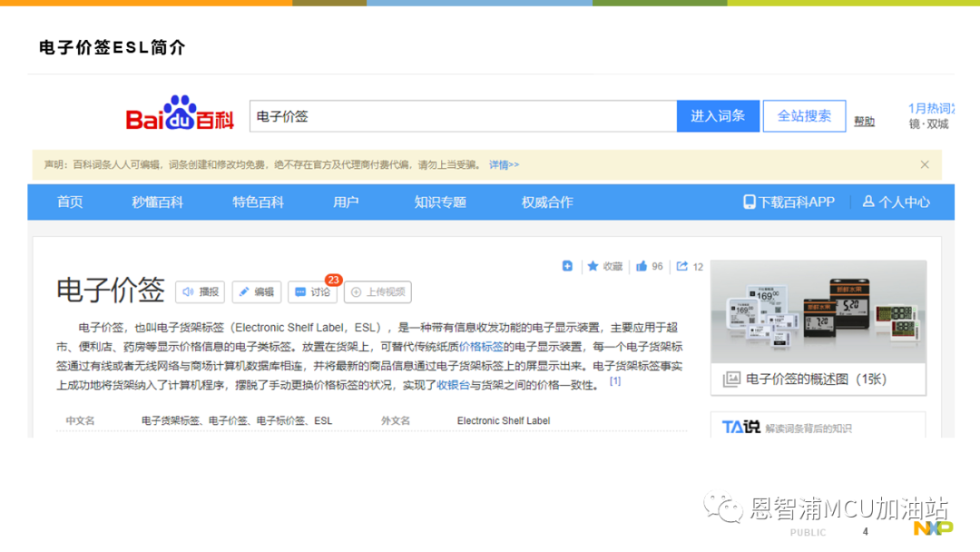Click the 电子价签 article title
980x552 pixels.
click(x=110, y=291)
